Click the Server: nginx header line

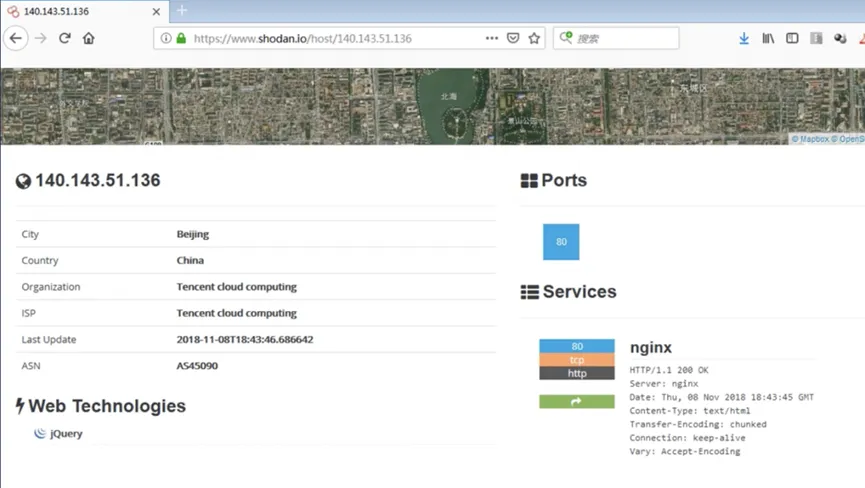coord(664,384)
